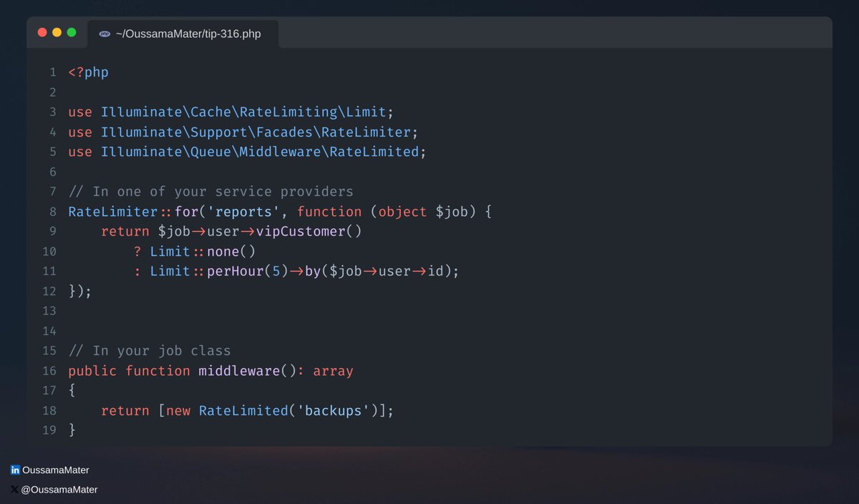Click the red close window button
Screen dimensions: 859x504
click(x=42, y=32)
